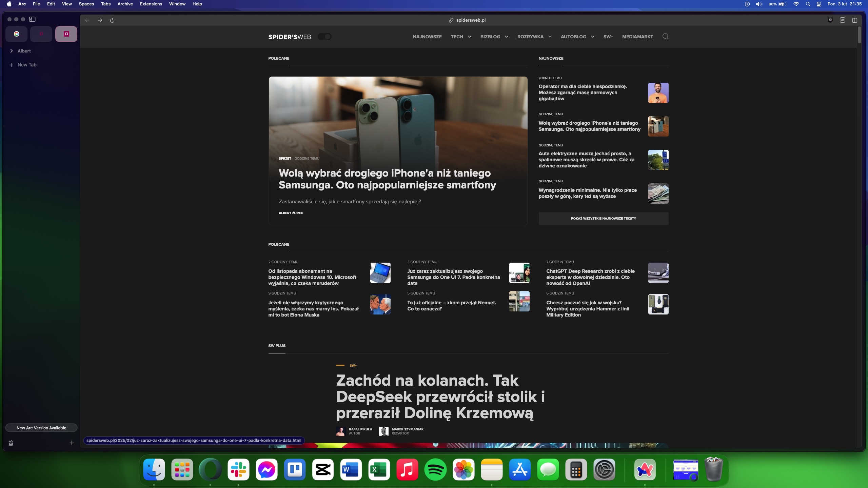The height and width of the screenshot is (488, 868).
Task: Open article about Windows 10 abonament
Action: (312, 277)
